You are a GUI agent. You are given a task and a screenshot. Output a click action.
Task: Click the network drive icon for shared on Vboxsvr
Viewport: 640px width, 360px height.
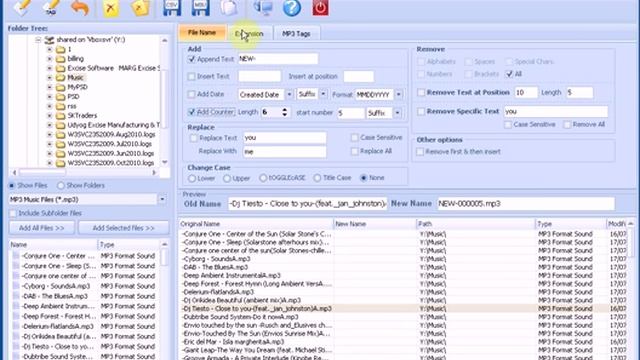pyautogui.click(x=49, y=40)
